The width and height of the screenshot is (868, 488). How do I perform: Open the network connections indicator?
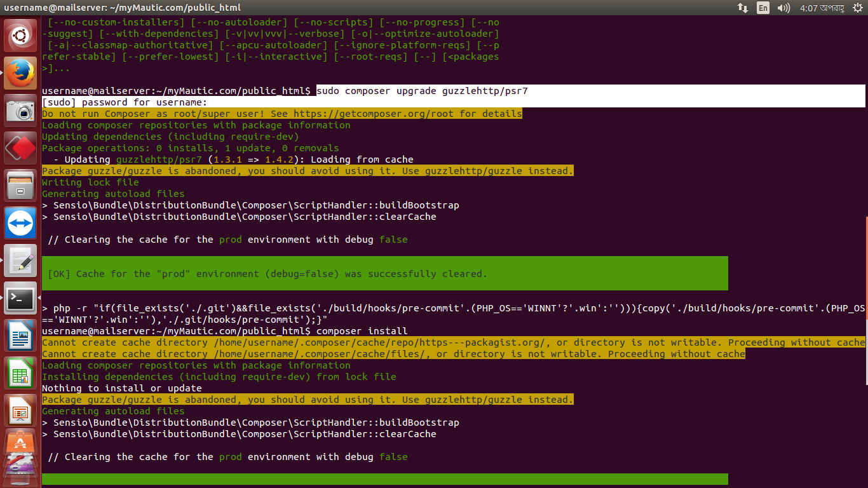tap(742, 8)
